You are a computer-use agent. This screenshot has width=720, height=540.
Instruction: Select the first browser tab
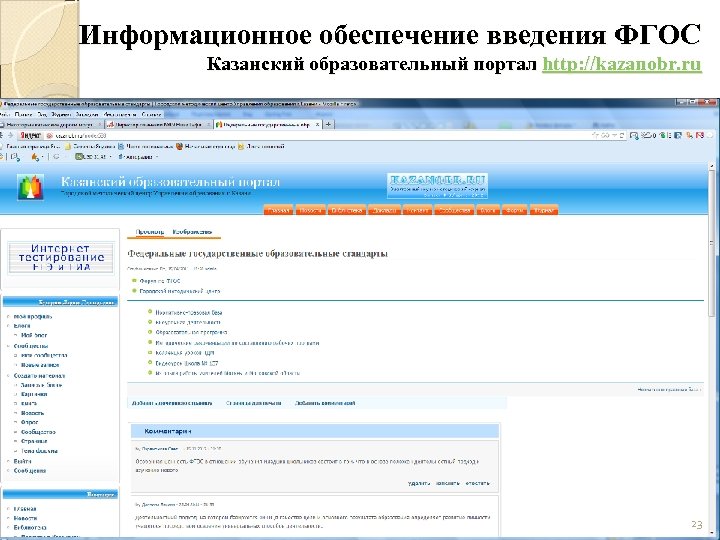51,124
